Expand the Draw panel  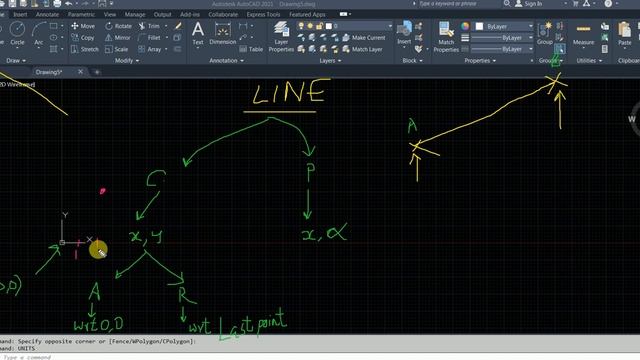tap(16, 60)
